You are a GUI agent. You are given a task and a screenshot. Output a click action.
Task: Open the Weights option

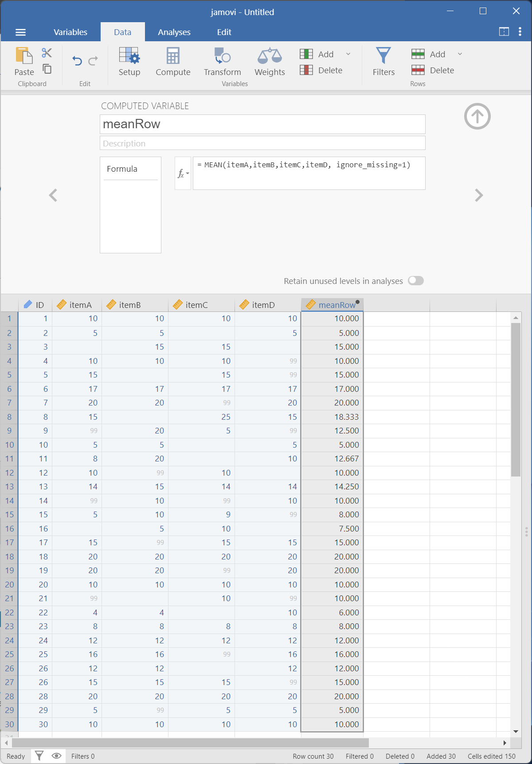(270, 62)
